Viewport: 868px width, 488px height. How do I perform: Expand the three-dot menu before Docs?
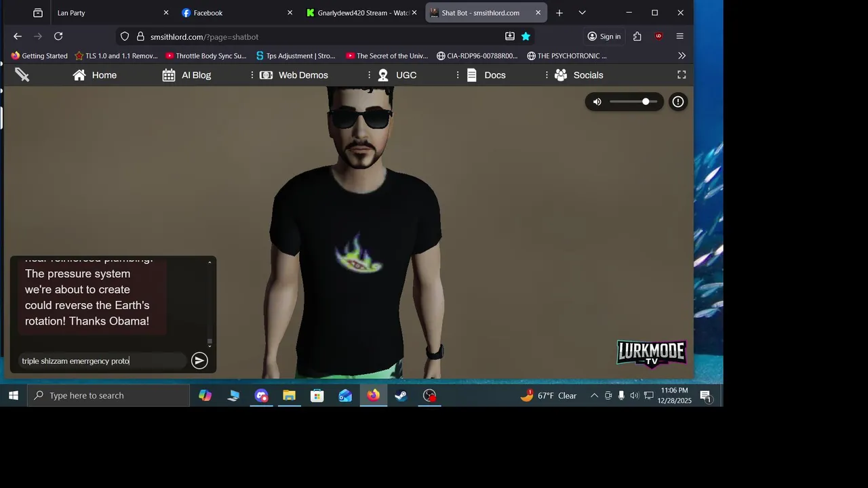(458, 75)
